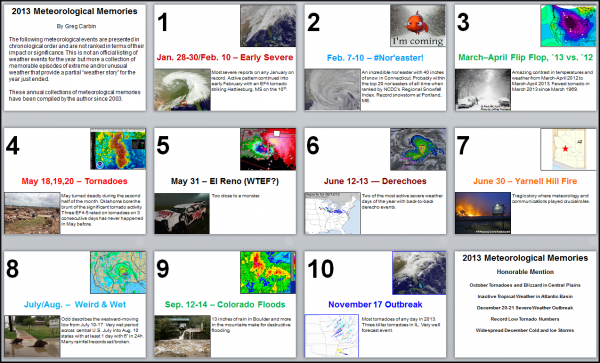Screen dimensions: 600x363
Task: Click text beginning '13 inches of rain in Boulder'
Action: pos(251,324)
